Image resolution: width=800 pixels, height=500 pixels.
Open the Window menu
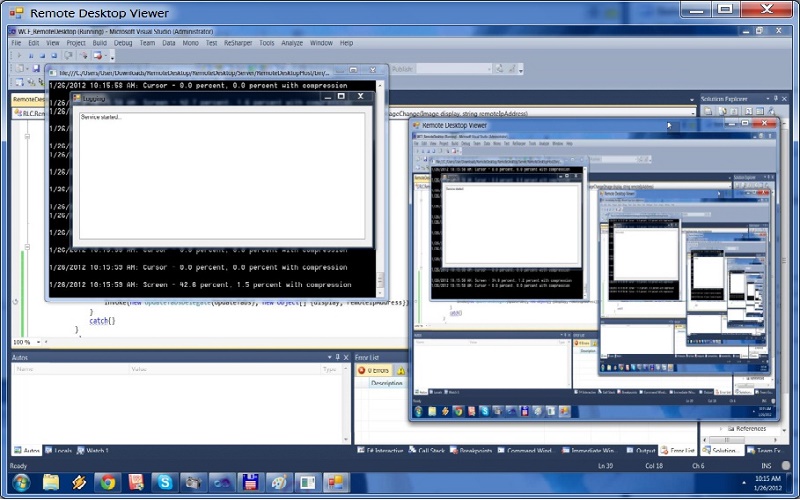[x=321, y=43]
